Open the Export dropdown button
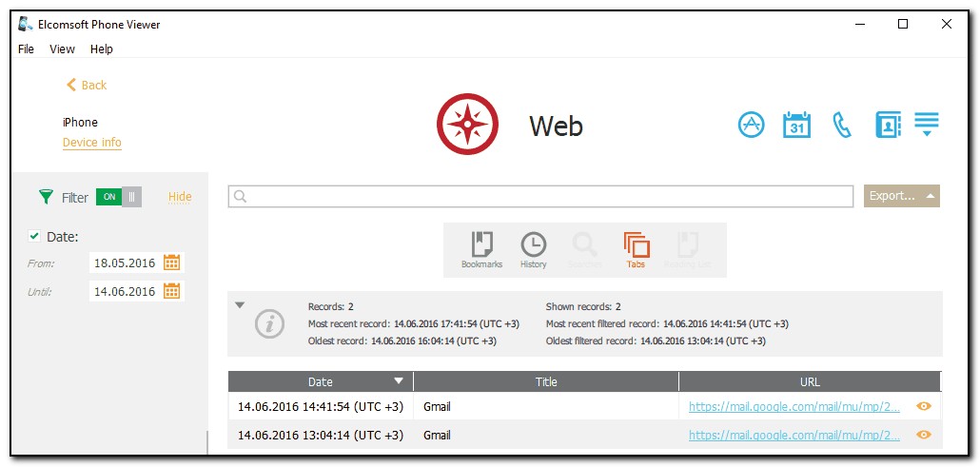 point(901,196)
